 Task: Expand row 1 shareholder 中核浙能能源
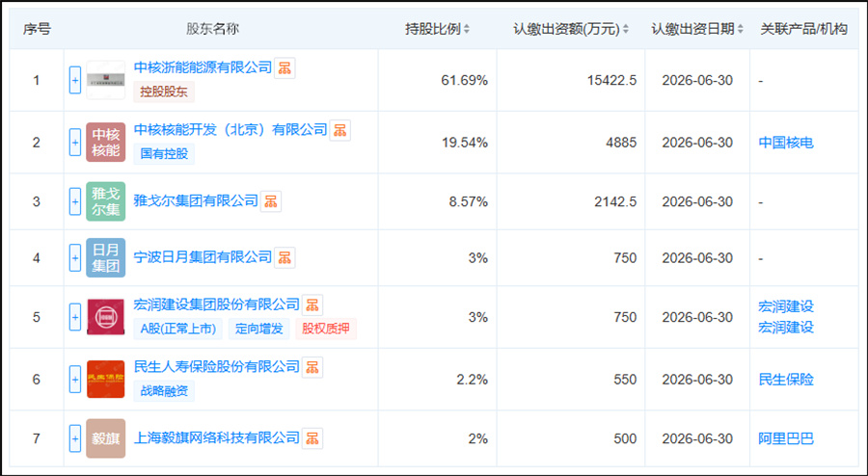(x=75, y=80)
